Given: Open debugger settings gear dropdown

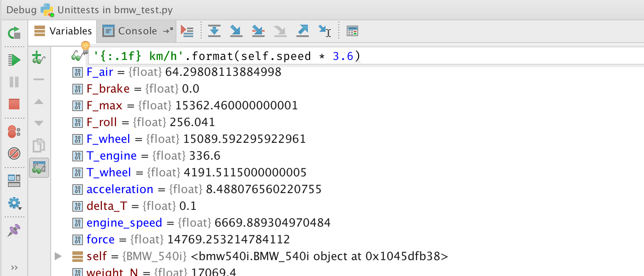Looking at the screenshot, I should click(14, 203).
